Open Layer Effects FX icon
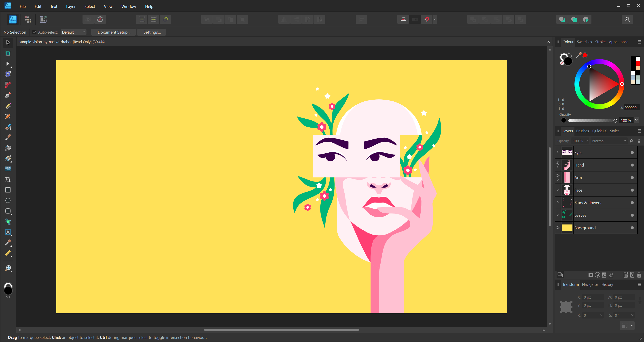644x342 pixels. click(604, 275)
